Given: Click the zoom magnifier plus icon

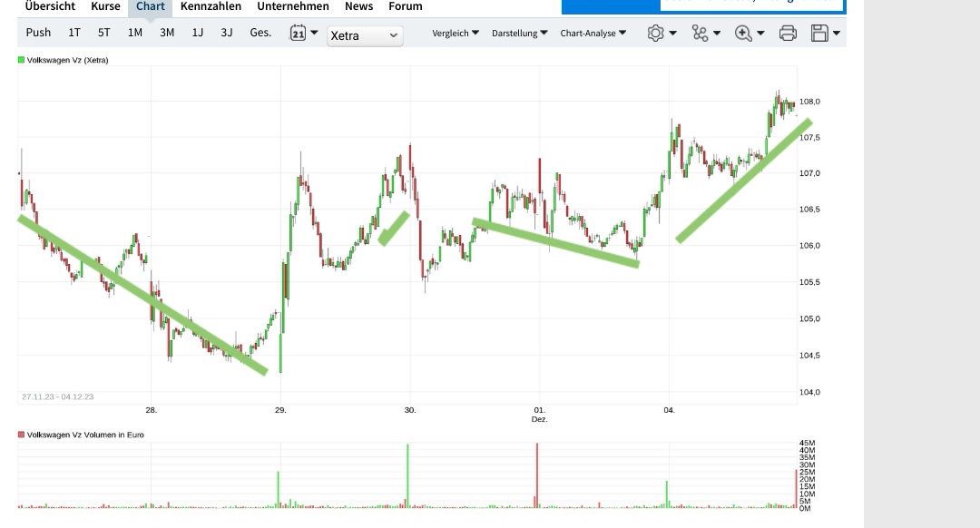Looking at the screenshot, I should pyautogui.click(x=743, y=34).
